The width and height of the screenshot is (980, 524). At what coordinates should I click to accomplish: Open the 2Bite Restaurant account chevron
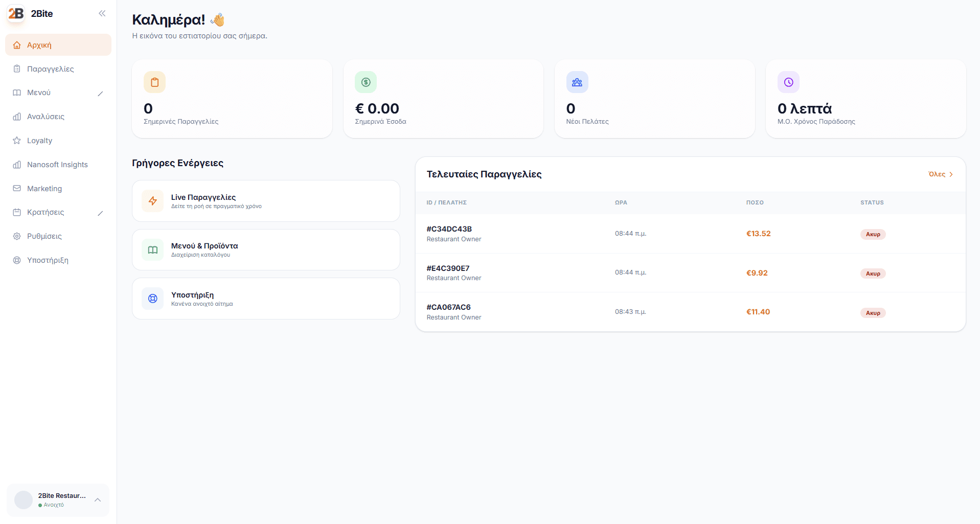[98, 500]
